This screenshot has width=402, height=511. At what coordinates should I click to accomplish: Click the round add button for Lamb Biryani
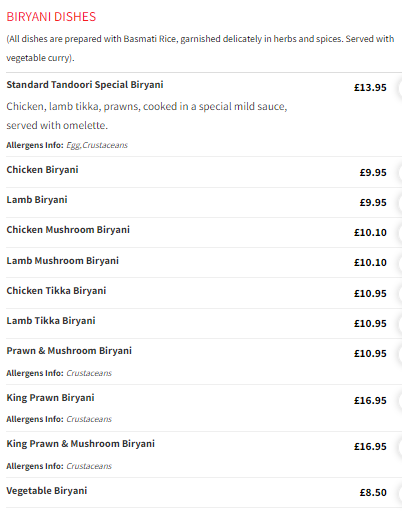(x=400, y=203)
